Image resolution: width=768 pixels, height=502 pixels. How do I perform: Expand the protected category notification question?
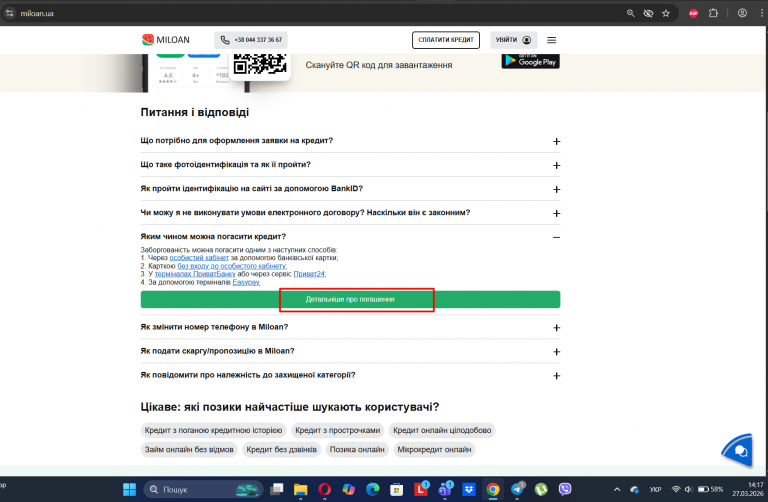pyautogui.click(x=350, y=375)
